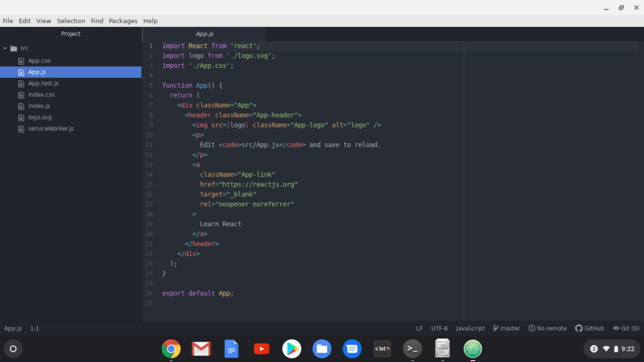644x362 pixels.
Task: Click the App.js filename in status bar
Action: [x=13, y=328]
